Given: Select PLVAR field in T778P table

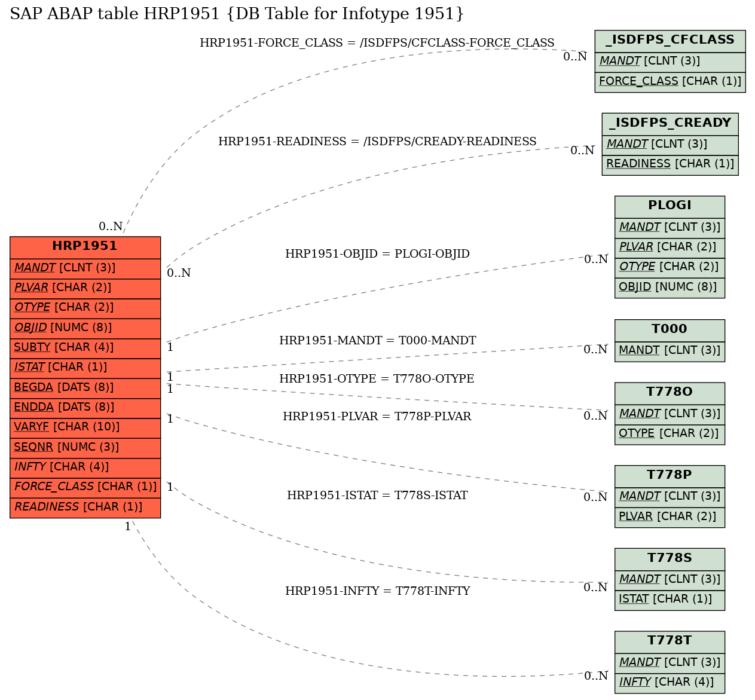Looking at the screenshot, I should coord(670,517).
